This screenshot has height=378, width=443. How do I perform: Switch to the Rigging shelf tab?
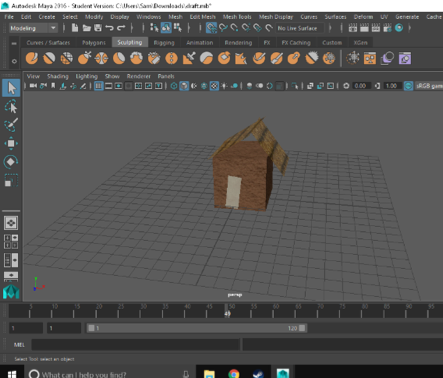pos(164,43)
